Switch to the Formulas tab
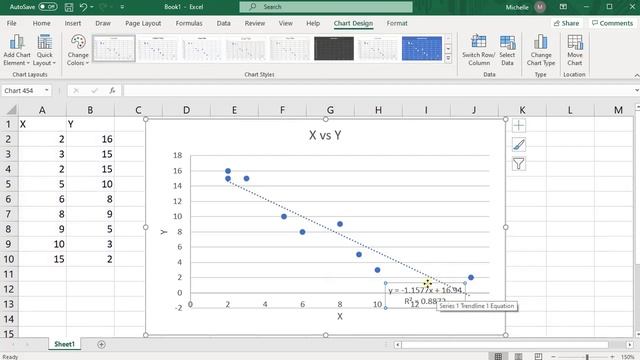Viewport: 640px width, 360px height. click(189, 23)
